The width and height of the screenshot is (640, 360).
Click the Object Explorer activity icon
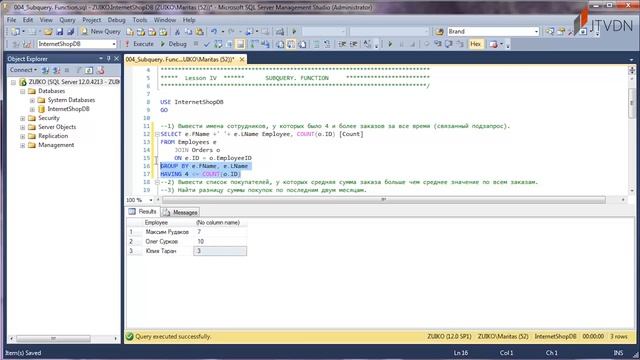pyautogui.click(x=100, y=70)
